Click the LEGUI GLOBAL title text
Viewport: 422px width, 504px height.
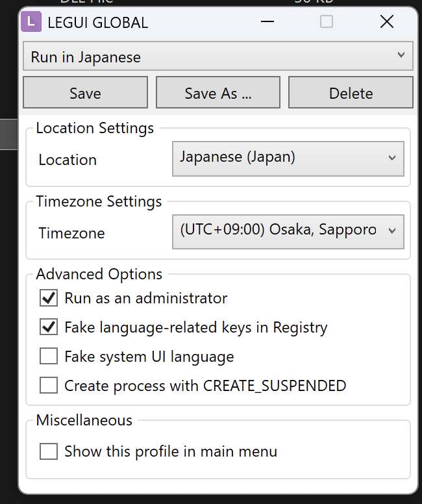point(97,23)
